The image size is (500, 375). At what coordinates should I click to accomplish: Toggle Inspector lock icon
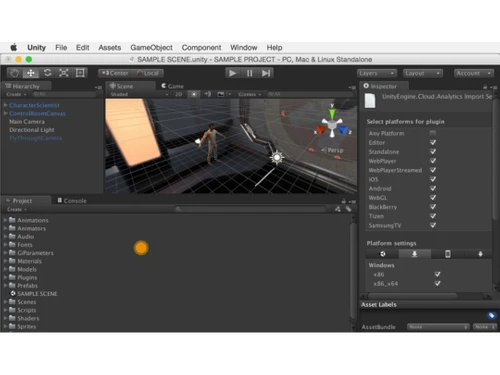coord(485,87)
